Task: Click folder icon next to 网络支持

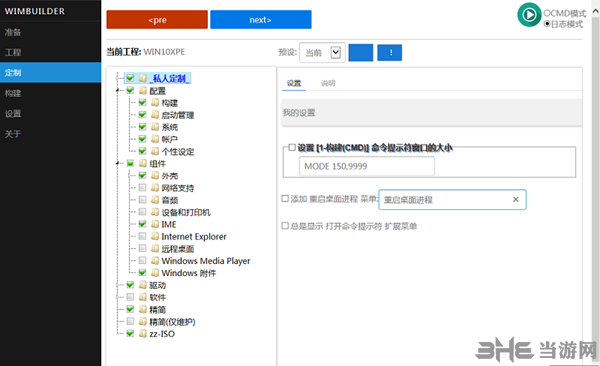Action: pos(155,188)
